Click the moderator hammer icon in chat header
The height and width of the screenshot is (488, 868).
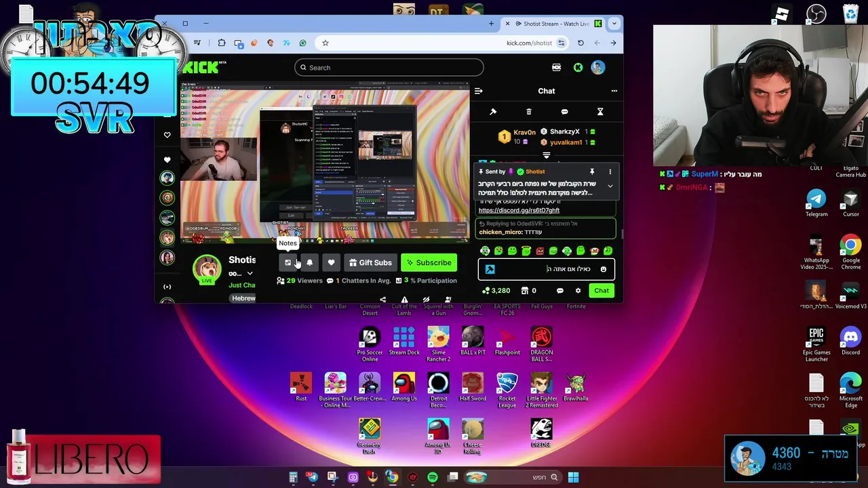(493, 112)
